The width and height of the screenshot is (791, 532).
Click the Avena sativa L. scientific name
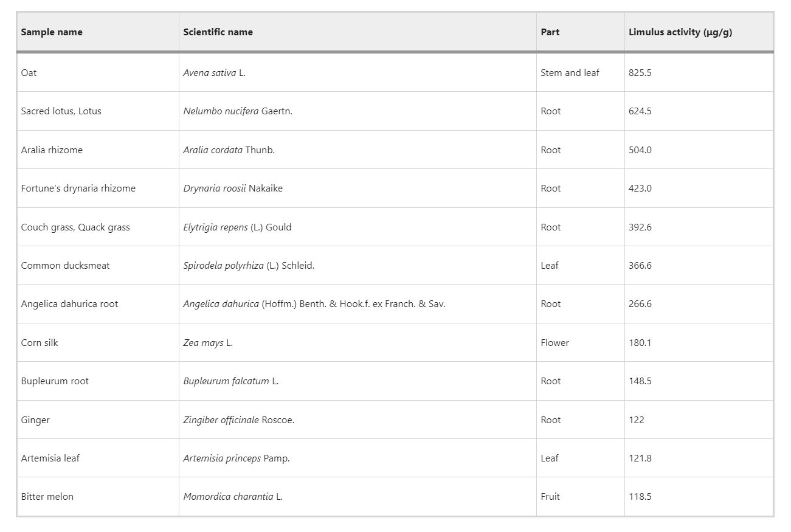click(214, 73)
